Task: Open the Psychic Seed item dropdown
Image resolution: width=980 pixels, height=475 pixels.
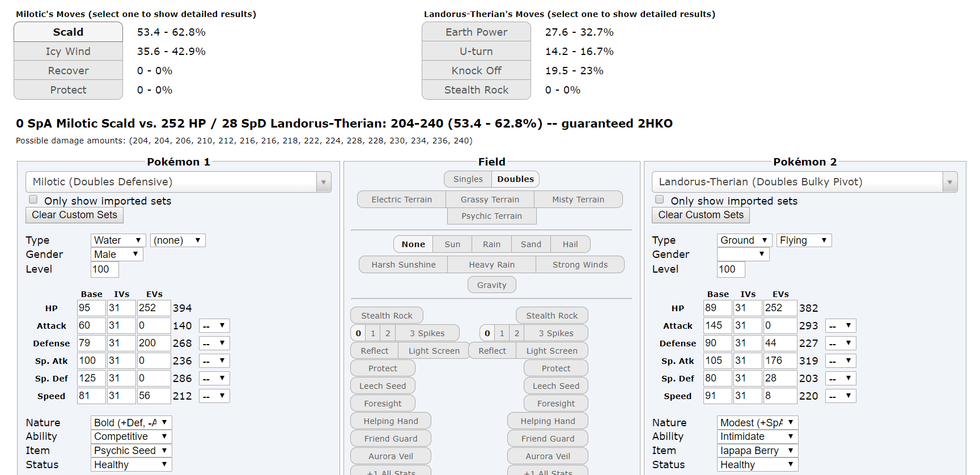Action: [131, 451]
